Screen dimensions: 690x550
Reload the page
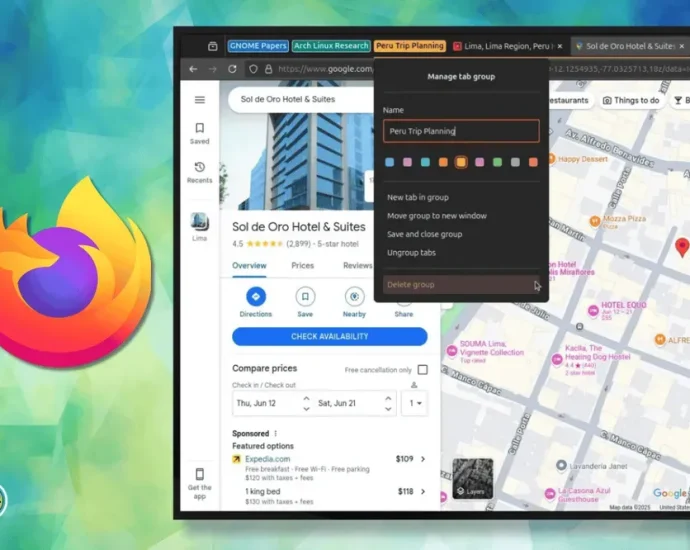(232, 69)
